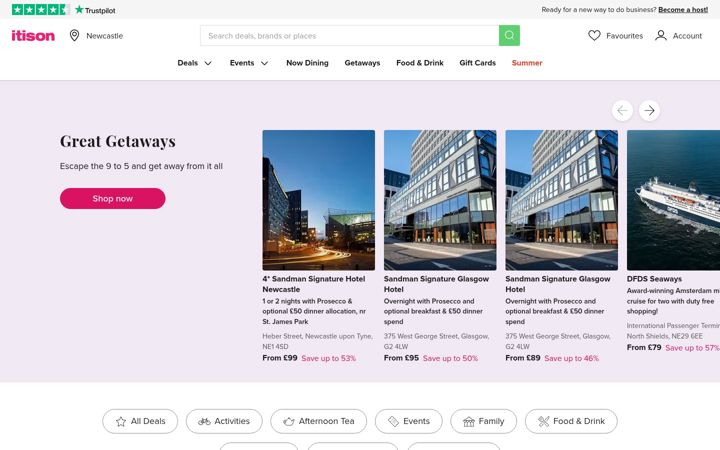The height and width of the screenshot is (450, 720).
Task: Click the 'From £79' price
Action: point(644,348)
